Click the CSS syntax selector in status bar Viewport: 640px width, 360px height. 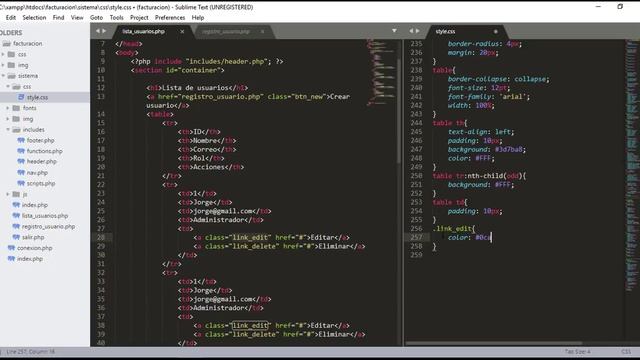point(626,352)
